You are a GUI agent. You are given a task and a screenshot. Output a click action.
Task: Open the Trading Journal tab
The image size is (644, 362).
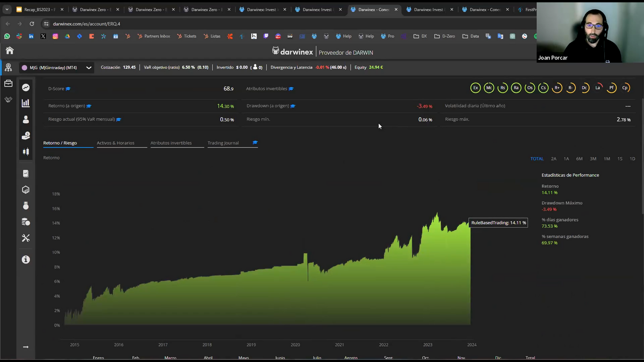[223, 143]
